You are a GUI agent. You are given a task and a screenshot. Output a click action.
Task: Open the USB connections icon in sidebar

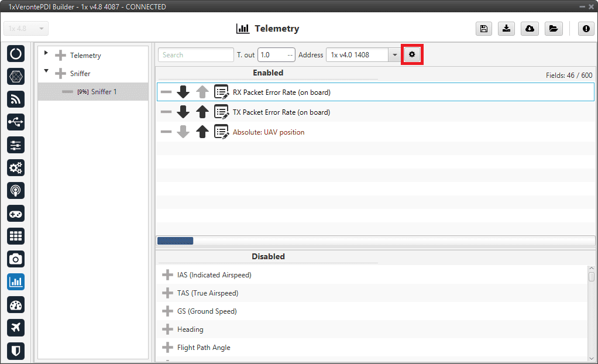point(16,122)
